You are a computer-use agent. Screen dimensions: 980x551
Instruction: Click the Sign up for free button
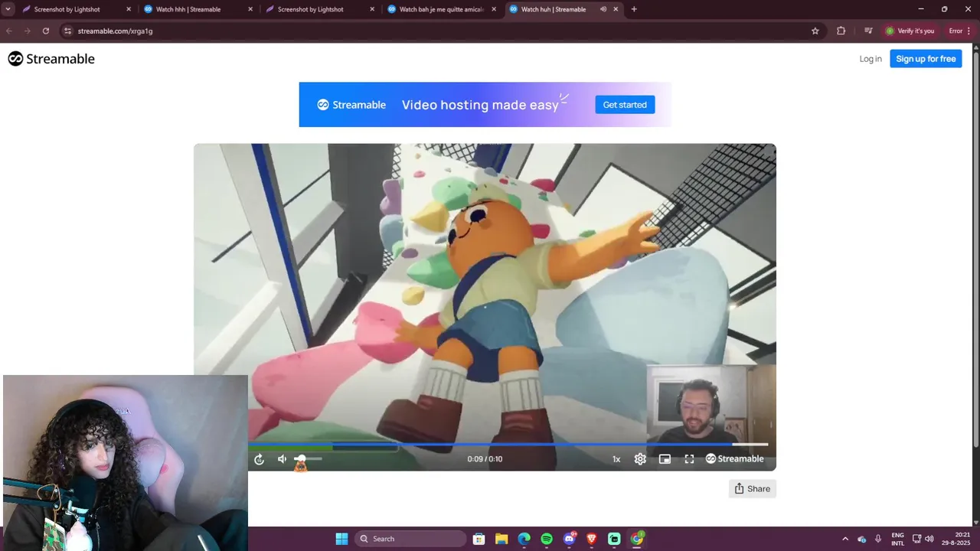tap(926, 59)
